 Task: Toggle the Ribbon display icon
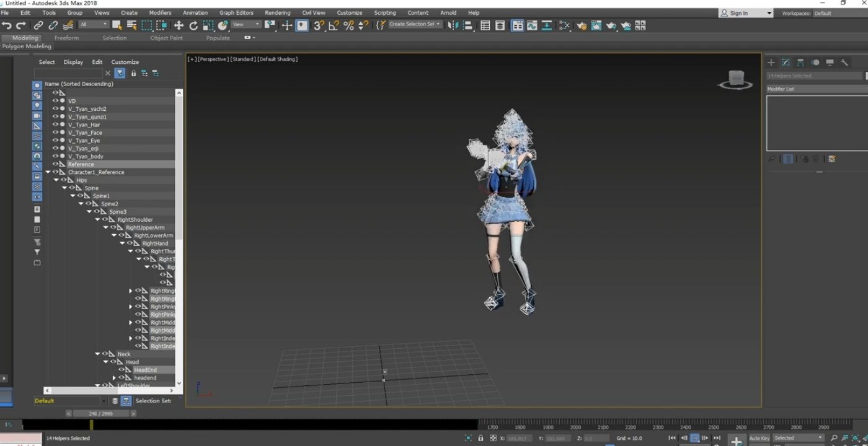[517, 25]
